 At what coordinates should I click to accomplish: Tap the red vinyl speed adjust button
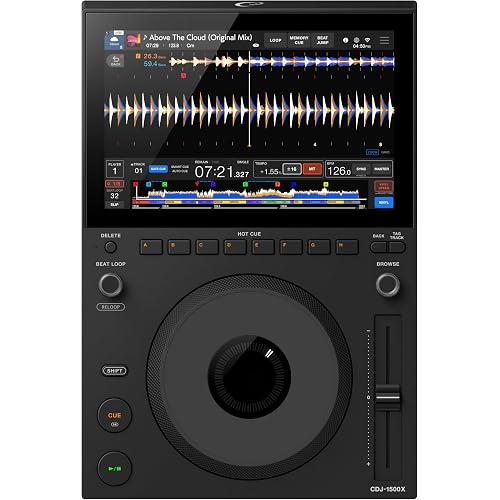[384, 187]
